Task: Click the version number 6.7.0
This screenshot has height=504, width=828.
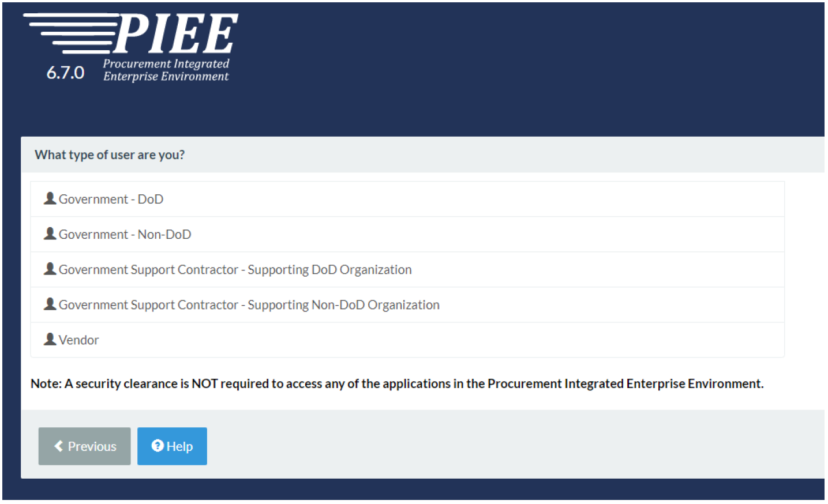Action: [x=65, y=73]
